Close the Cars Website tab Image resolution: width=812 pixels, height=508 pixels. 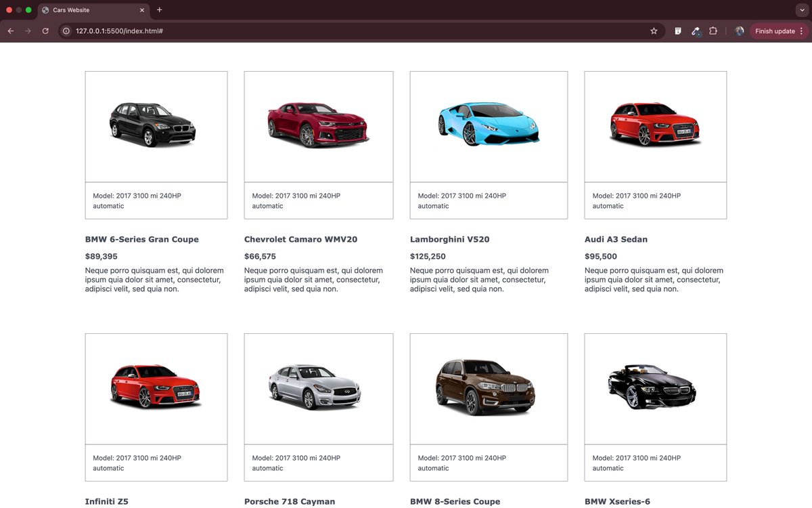coord(142,10)
